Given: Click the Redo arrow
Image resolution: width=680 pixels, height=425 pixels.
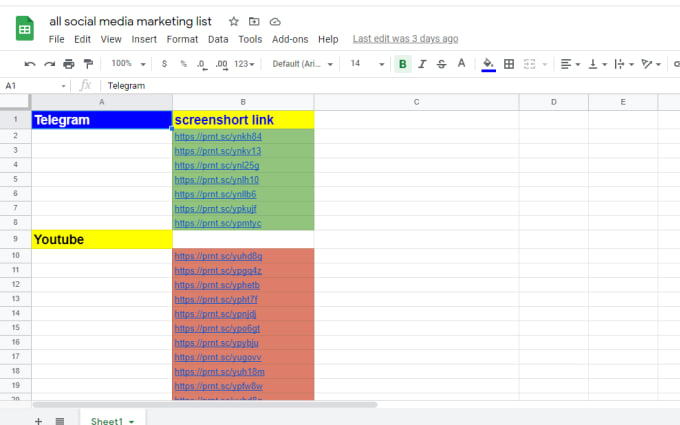Looking at the screenshot, I should click(49, 64).
